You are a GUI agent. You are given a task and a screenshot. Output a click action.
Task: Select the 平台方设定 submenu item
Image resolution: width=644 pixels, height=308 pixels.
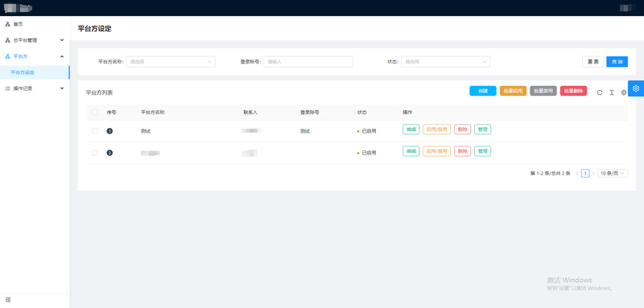coord(35,72)
